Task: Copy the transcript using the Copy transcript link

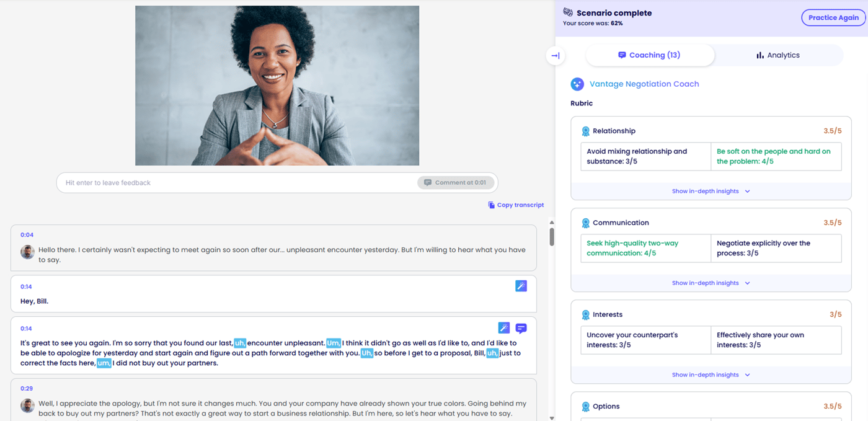Action: pos(516,205)
